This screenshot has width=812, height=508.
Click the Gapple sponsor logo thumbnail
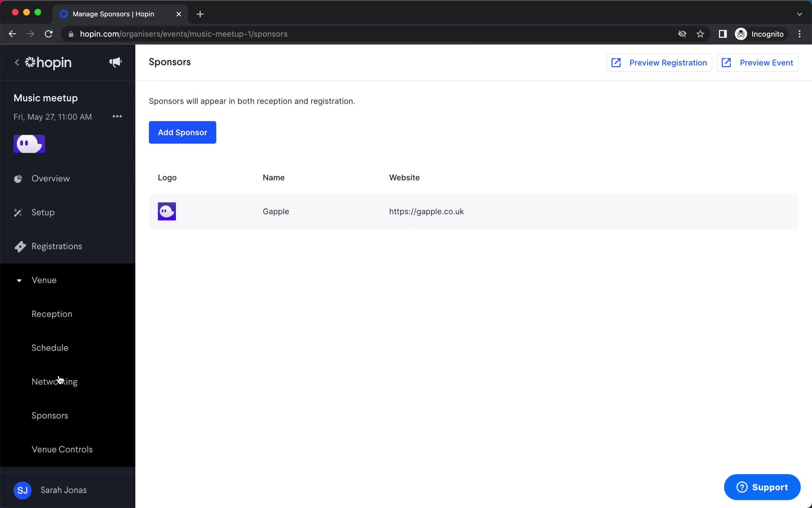[x=167, y=211]
